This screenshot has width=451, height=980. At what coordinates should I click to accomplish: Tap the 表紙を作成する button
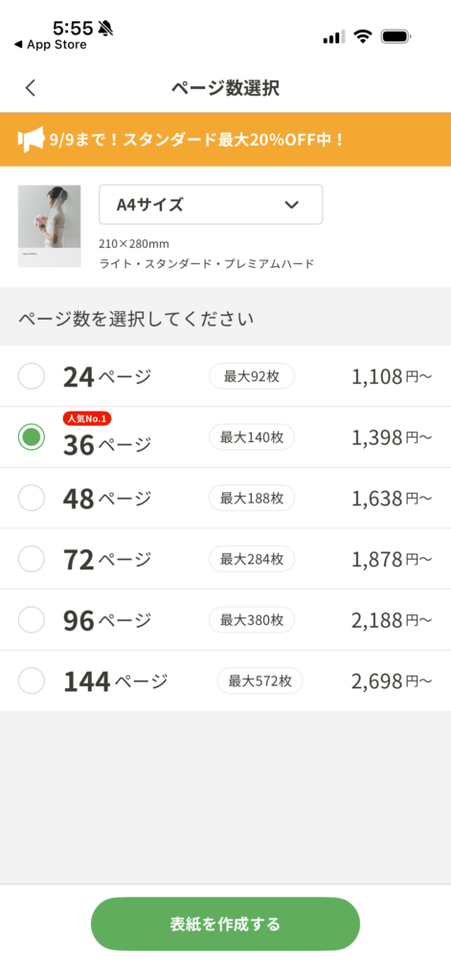click(x=225, y=924)
